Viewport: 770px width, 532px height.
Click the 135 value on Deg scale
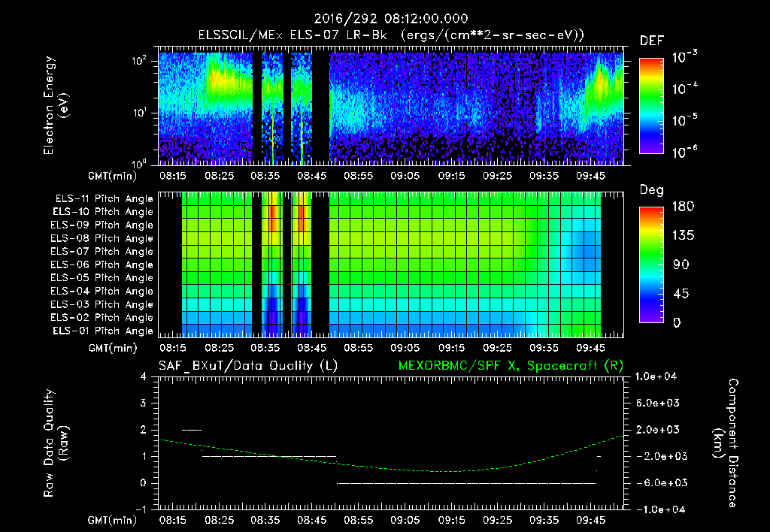[x=683, y=235]
